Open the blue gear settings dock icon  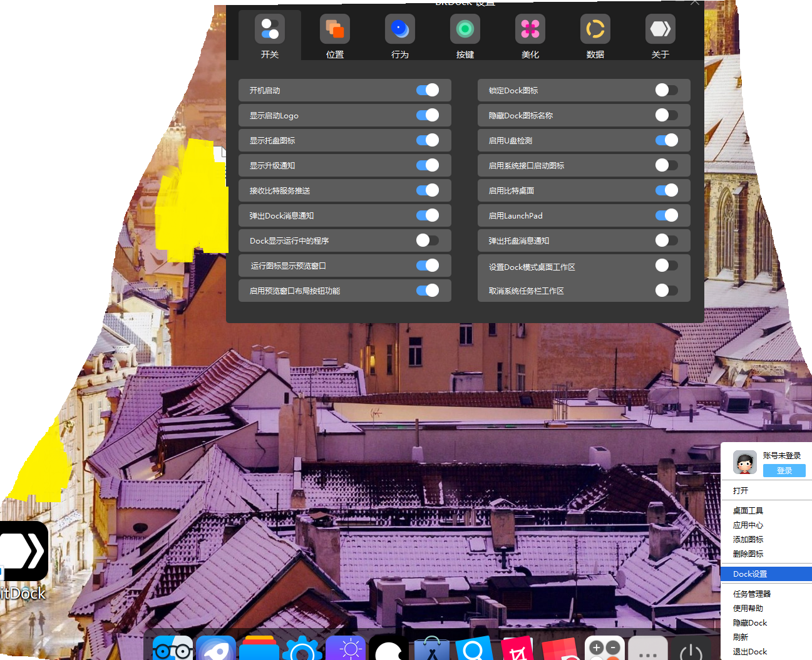click(302, 649)
